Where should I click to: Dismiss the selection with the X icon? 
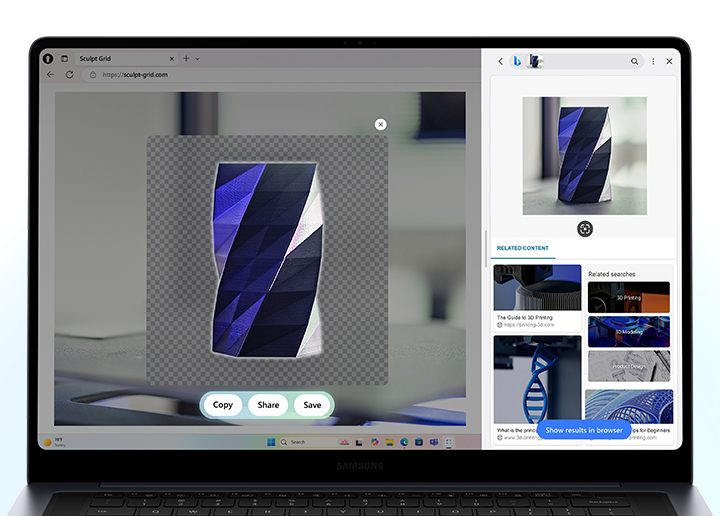point(380,125)
